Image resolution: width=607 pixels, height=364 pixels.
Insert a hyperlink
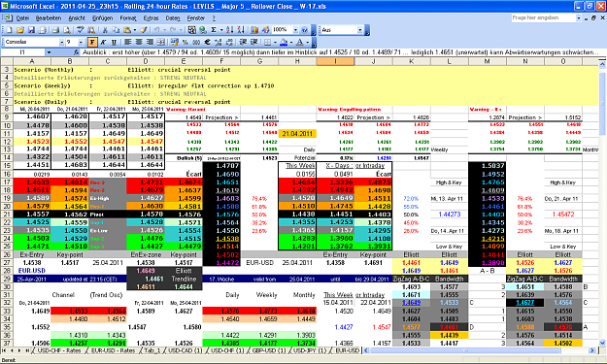point(202,30)
